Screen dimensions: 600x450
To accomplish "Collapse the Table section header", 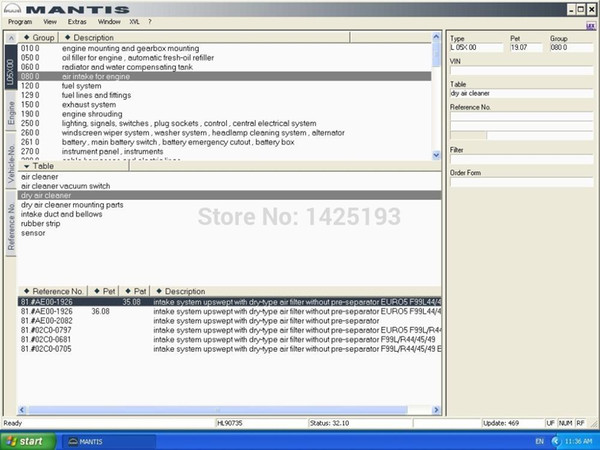I will click(x=73, y=166).
